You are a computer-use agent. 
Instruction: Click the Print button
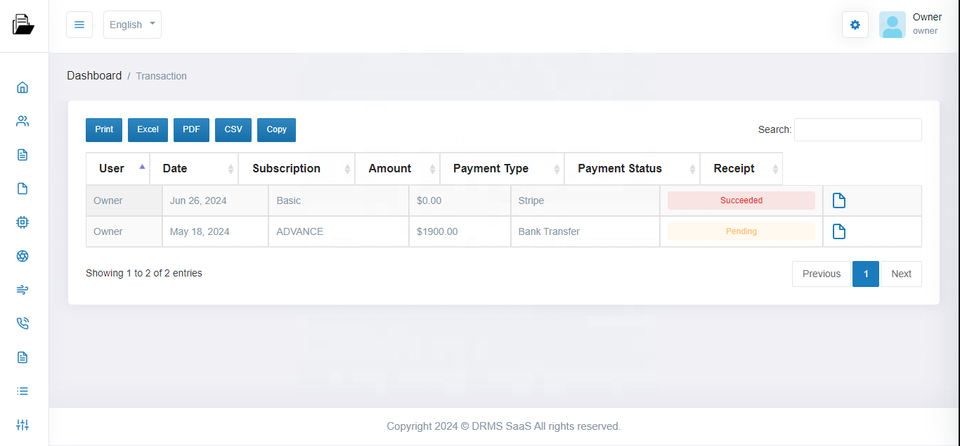point(104,130)
